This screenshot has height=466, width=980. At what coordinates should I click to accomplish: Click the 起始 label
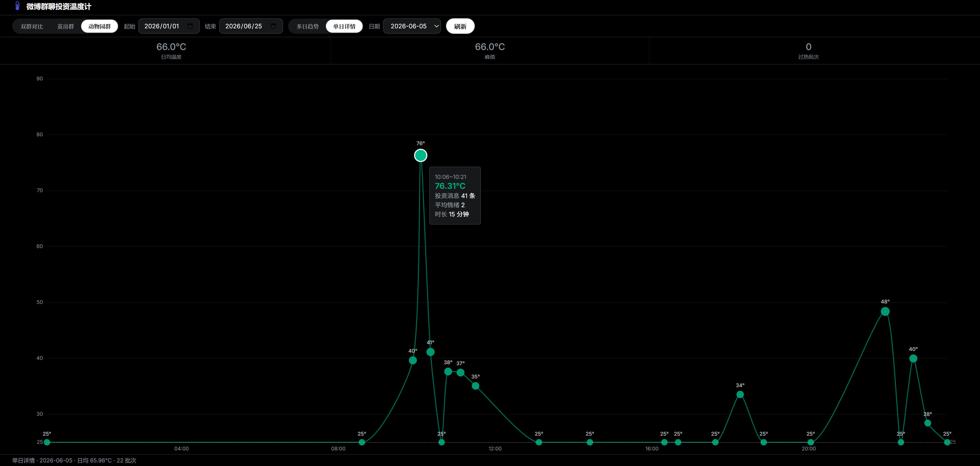pos(129,26)
